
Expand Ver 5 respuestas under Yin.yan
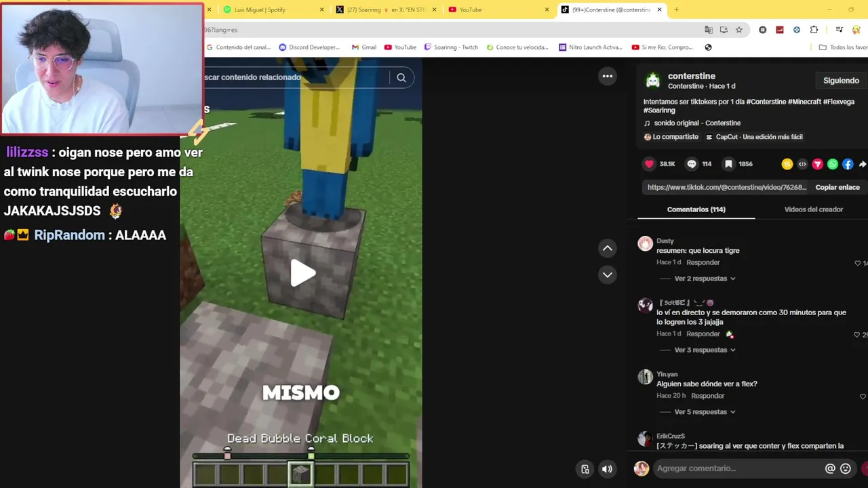(x=705, y=412)
